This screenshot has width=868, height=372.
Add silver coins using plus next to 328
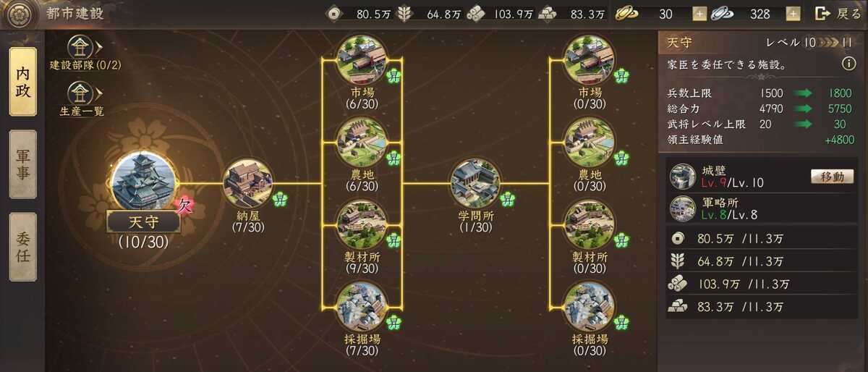point(793,14)
